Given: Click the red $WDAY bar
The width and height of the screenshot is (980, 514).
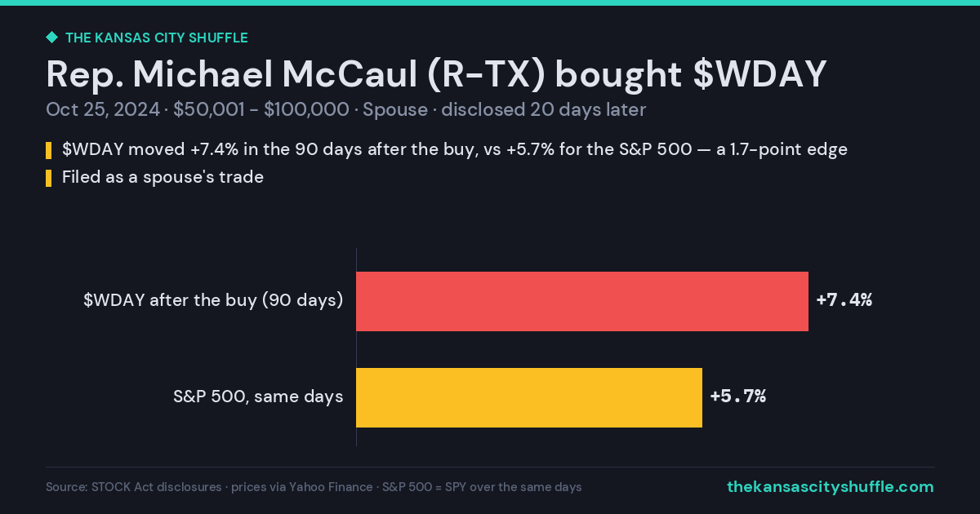Looking at the screenshot, I should pos(582,301).
